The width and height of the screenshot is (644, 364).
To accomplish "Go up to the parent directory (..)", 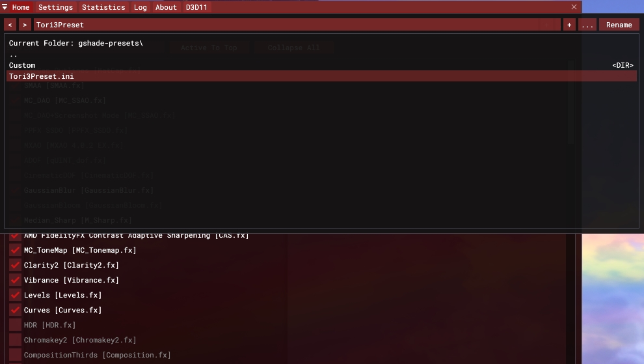I will pyautogui.click(x=14, y=55).
